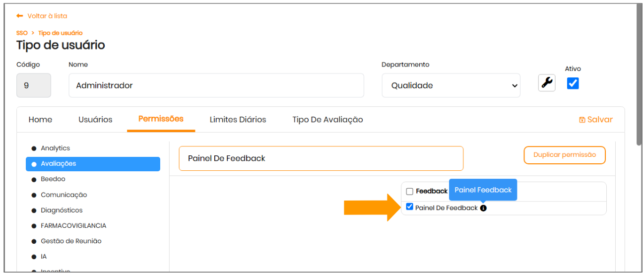Choose Beedoo from the module list
Image resolution: width=644 pixels, height=276 pixels.
[53, 179]
